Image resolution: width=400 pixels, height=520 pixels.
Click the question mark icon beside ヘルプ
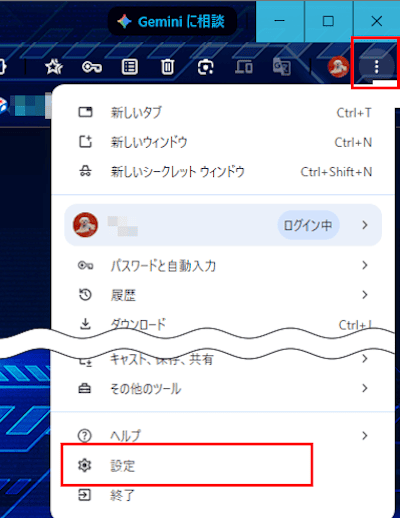click(x=84, y=435)
